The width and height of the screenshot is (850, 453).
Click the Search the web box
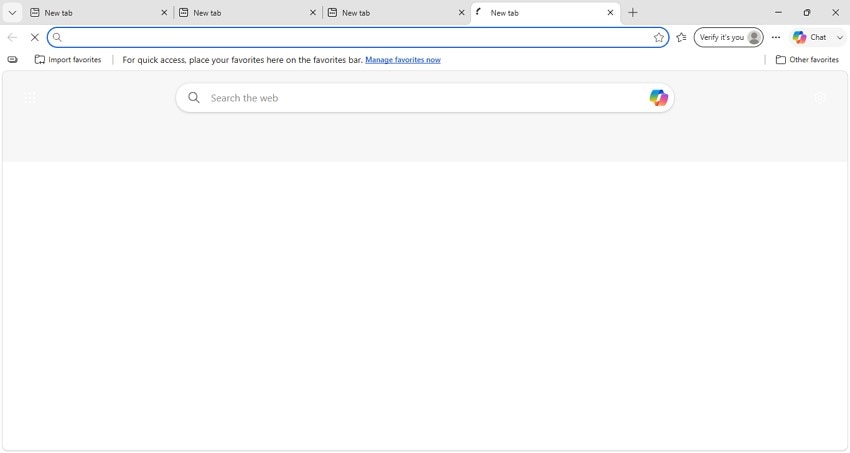point(424,98)
